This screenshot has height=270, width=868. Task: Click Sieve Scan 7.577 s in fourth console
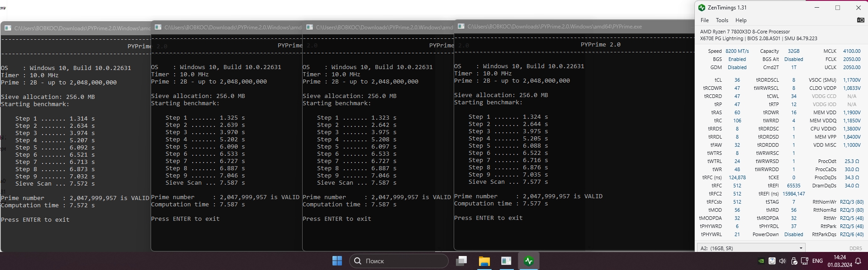pos(508,182)
